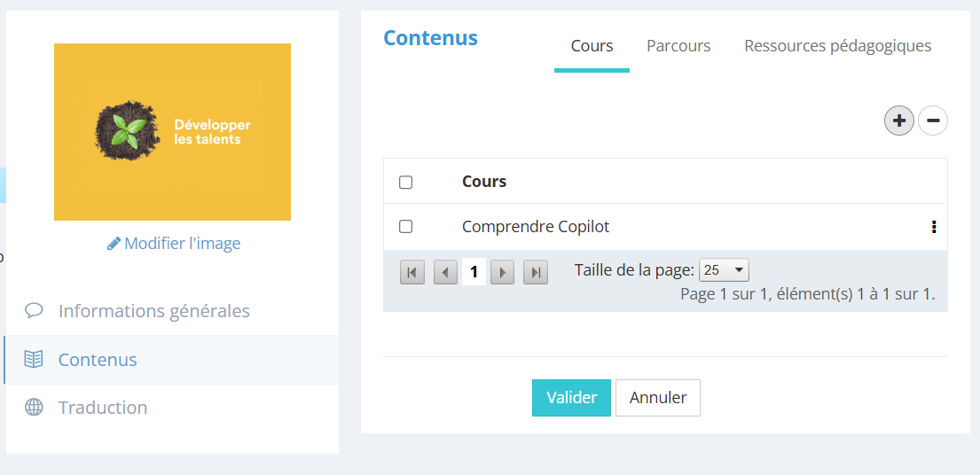This screenshot has height=475, width=980.
Task: Open the Traduction section in the sidebar
Action: point(102,408)
